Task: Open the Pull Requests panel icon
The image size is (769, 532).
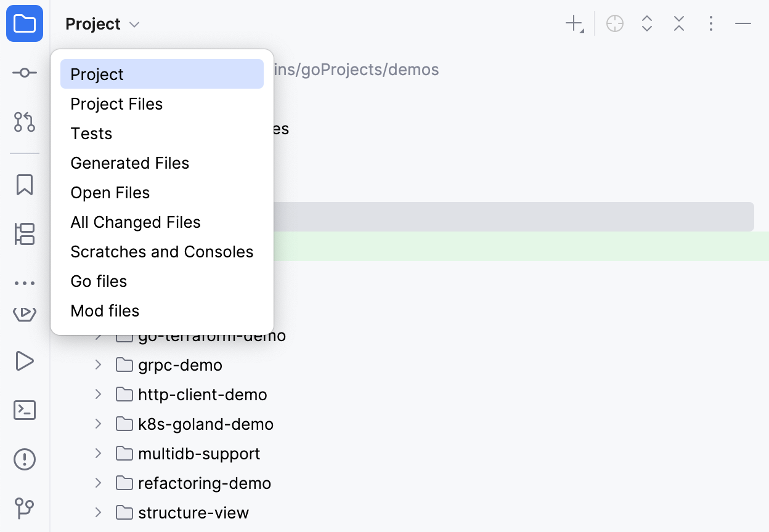Action: (x=24, y=123)
